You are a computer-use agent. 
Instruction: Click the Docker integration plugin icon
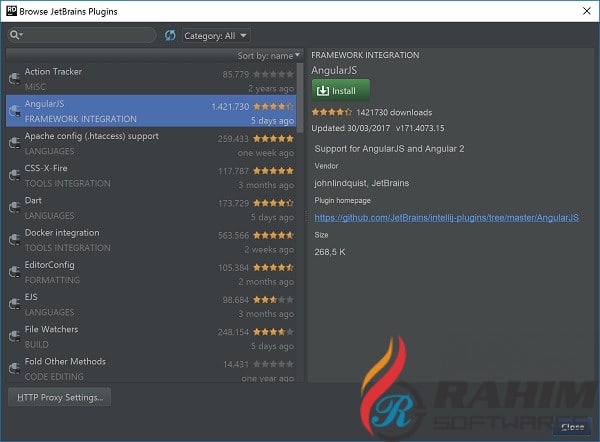click(15, 240)
